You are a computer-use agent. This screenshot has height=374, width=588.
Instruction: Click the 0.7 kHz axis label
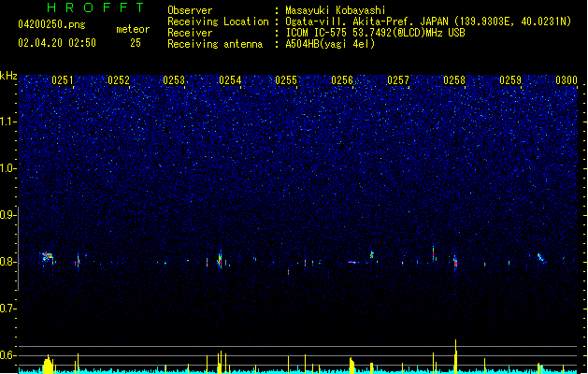pyautogui.click(x=7, y=309)
